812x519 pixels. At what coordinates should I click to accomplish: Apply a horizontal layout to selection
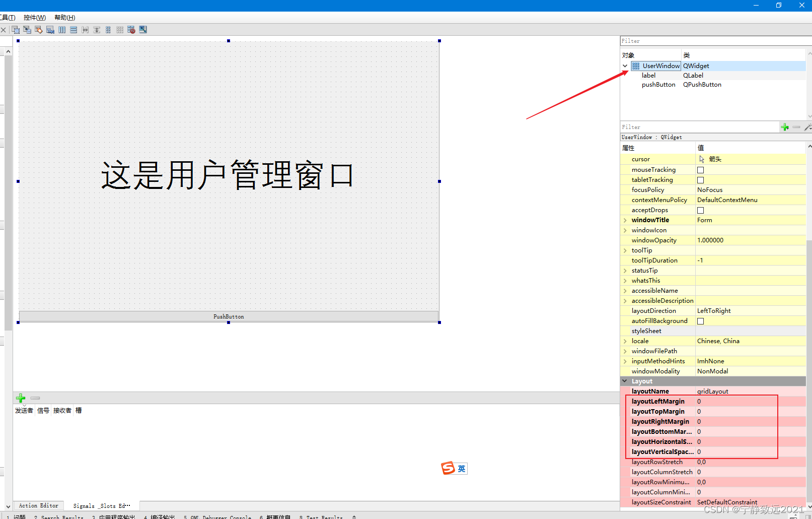(x=61, y=29)
